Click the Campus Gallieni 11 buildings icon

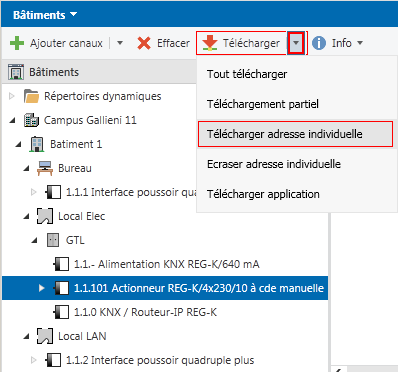[x=31, y=120]
